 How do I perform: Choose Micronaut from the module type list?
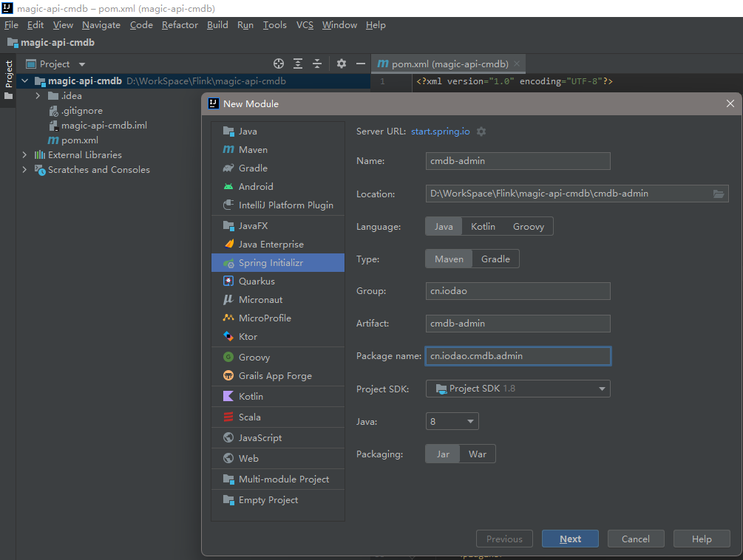260,300
